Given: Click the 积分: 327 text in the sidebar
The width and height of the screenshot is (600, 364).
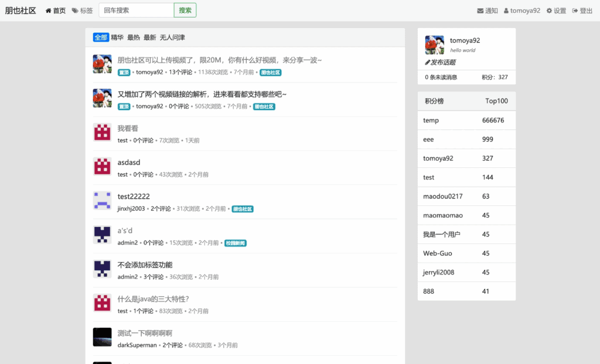Looking at the screenshot, I should (x=495, y=77).
